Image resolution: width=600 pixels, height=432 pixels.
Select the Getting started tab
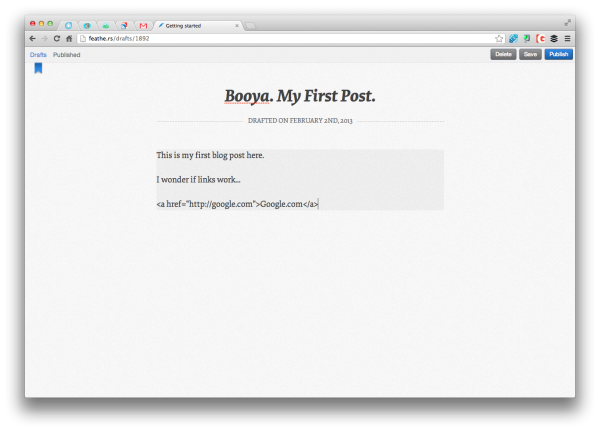pyautogui.click(x=198, y=26)
